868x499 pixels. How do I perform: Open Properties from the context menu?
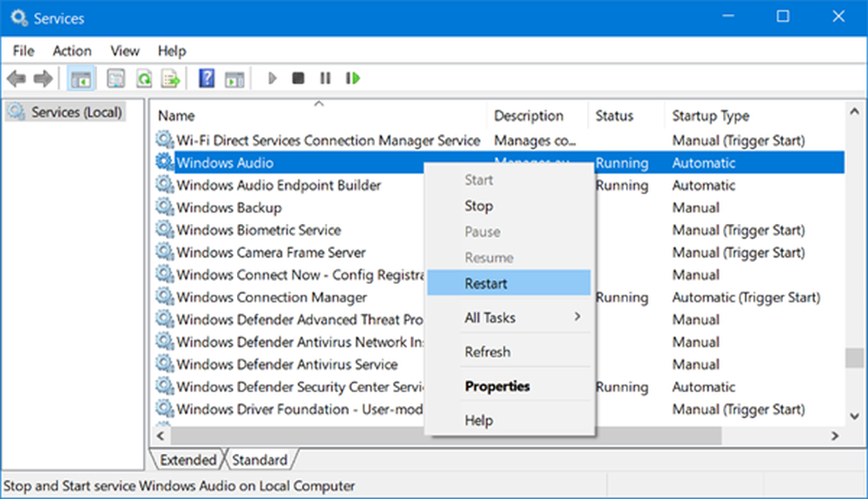[509, 386]
